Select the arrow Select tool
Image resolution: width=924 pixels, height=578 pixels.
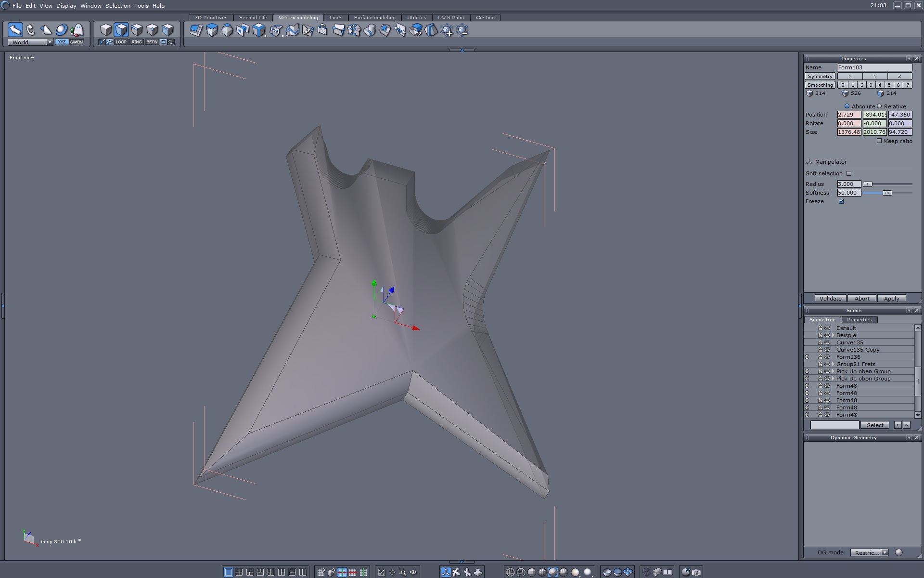(15, 30)
